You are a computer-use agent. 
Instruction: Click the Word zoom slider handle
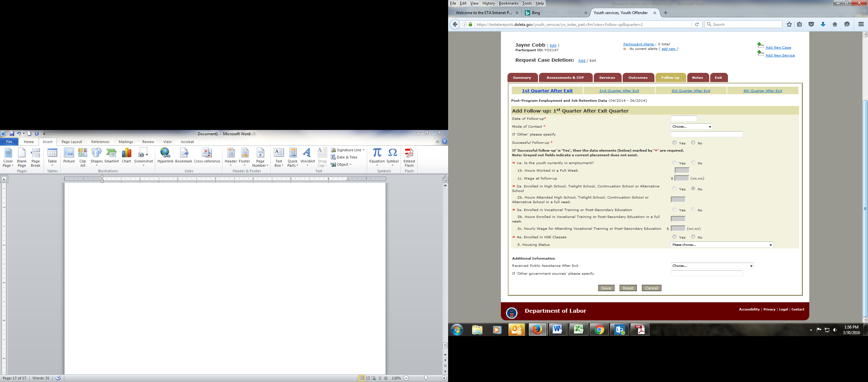point(426,378)
